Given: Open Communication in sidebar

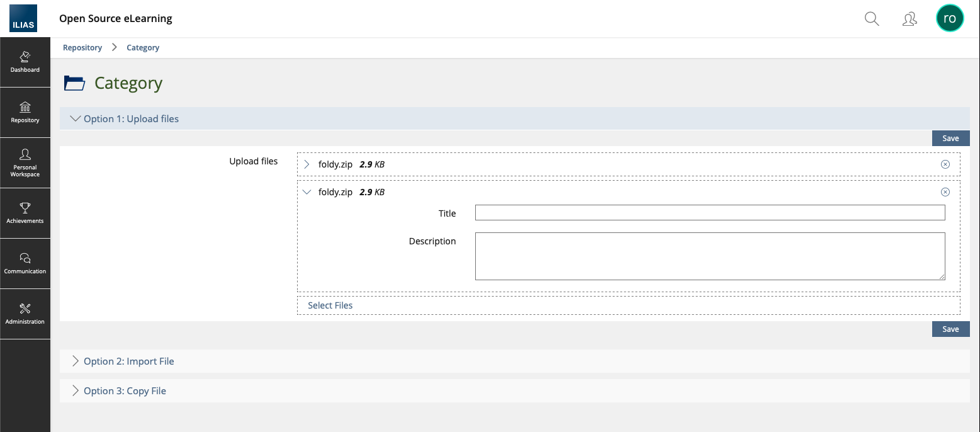Looking at the screenshot, I should tap(25, 263).
